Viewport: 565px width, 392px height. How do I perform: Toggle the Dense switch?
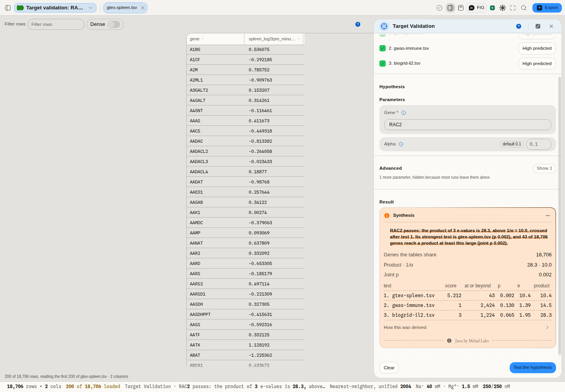[114, 24]
